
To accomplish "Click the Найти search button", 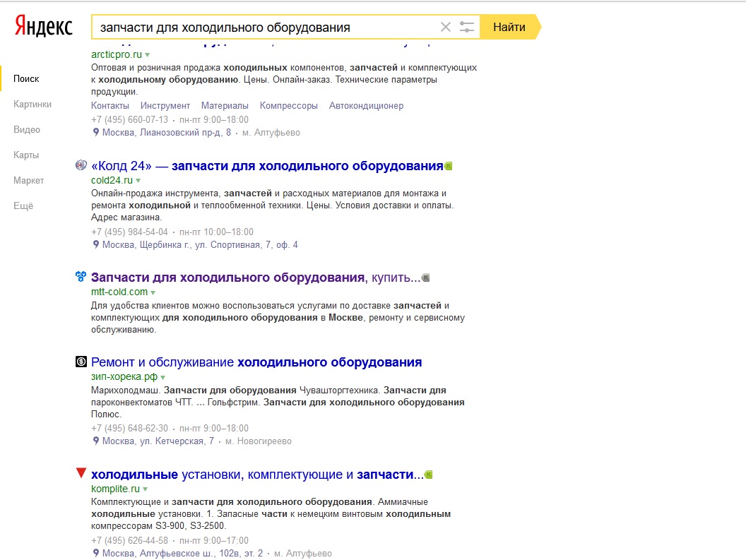I will pos(509,27).
